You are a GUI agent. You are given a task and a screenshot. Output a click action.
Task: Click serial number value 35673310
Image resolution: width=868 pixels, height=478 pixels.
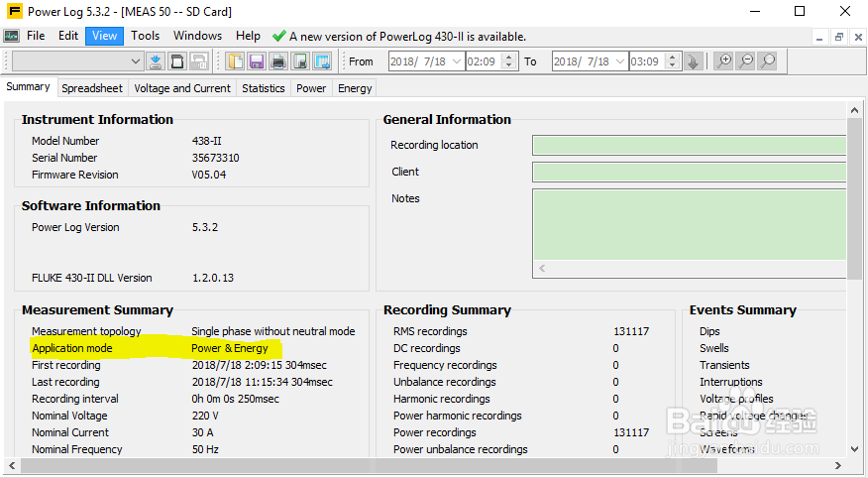(215, 158)
